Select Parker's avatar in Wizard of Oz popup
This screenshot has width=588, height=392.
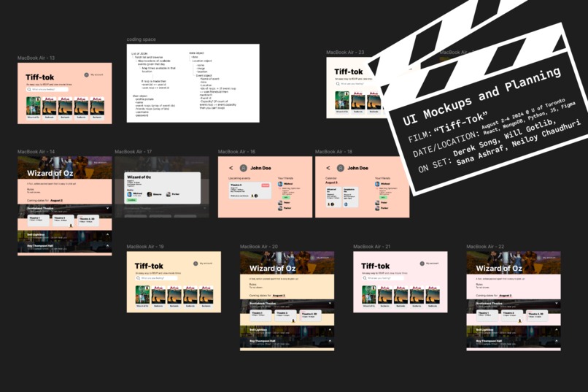point(168,194)
